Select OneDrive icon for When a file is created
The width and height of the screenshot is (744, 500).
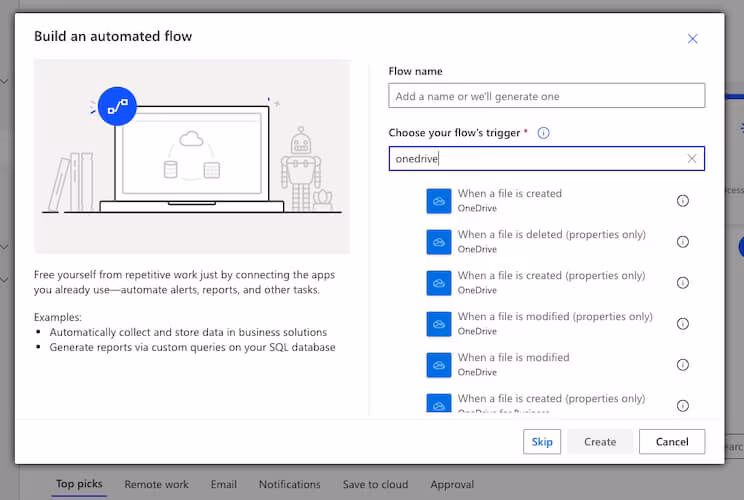(x=438, y=201)
